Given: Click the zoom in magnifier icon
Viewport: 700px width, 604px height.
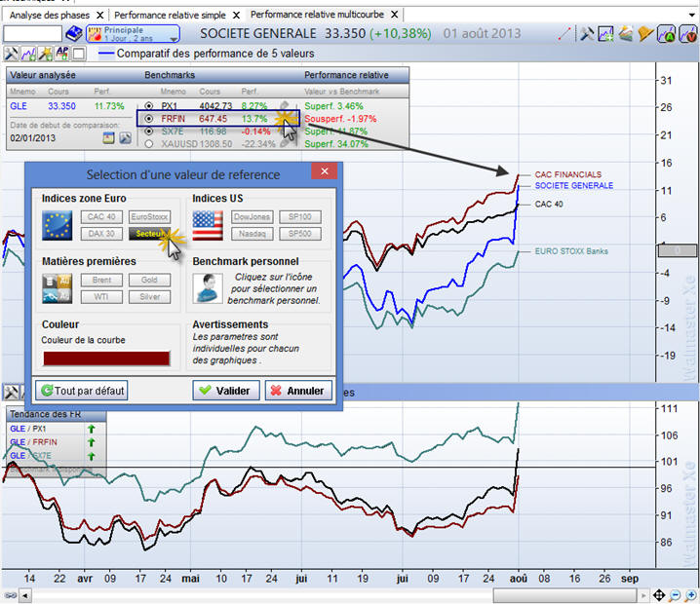Looking at the screenshot, I should point(690,595).
